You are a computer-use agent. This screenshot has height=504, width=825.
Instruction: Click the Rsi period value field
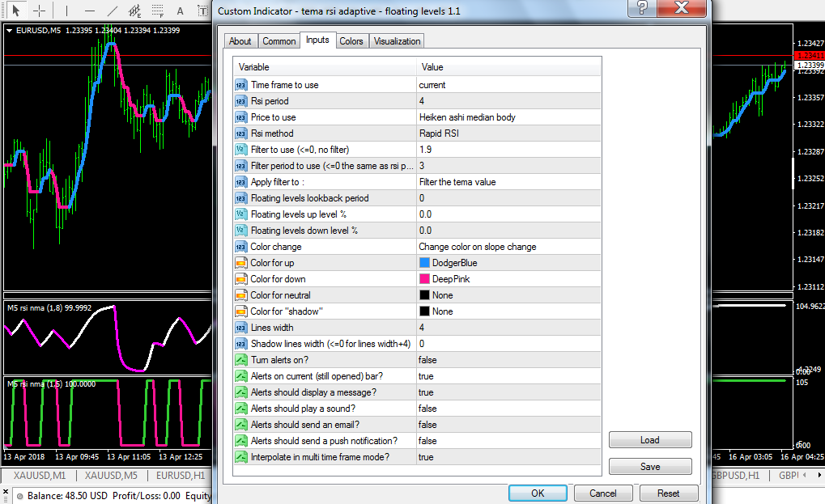pos(508,101)
